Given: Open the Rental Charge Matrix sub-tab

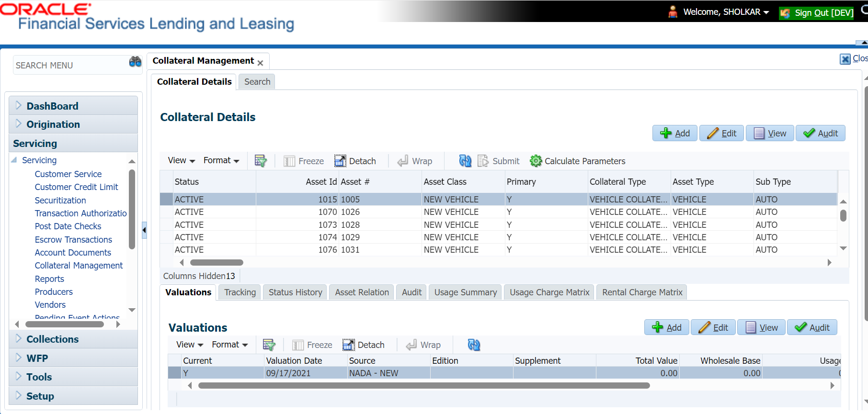Looking at the screenshot, I should 642,292.
